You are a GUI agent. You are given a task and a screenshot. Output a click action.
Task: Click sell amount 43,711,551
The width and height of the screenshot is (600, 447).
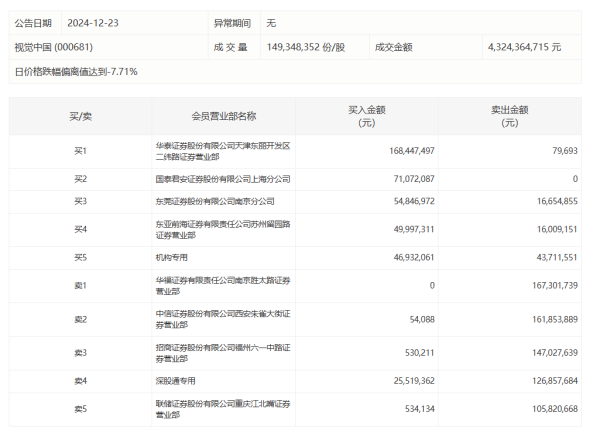click(557, 257)
